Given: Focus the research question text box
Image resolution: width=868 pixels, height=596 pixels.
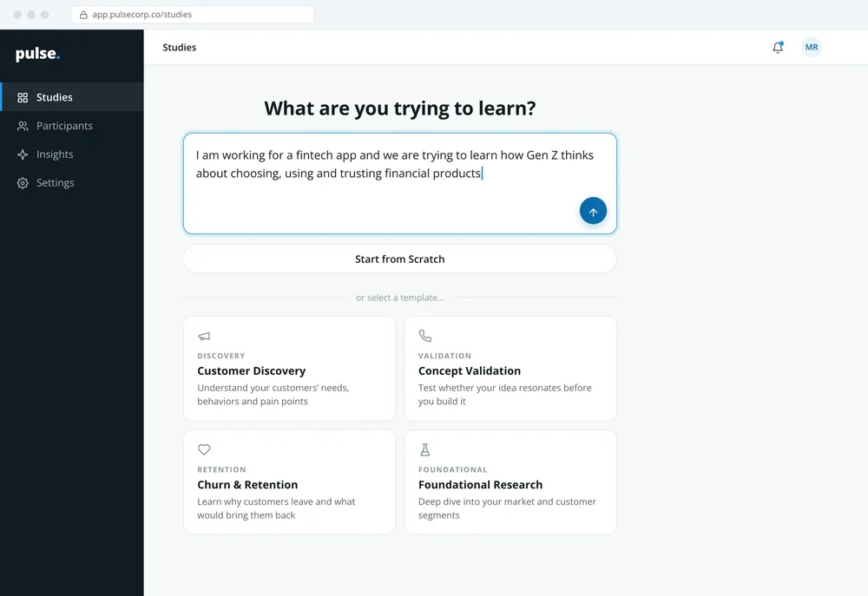Looking at the screenshot, I should pos(399,183).
